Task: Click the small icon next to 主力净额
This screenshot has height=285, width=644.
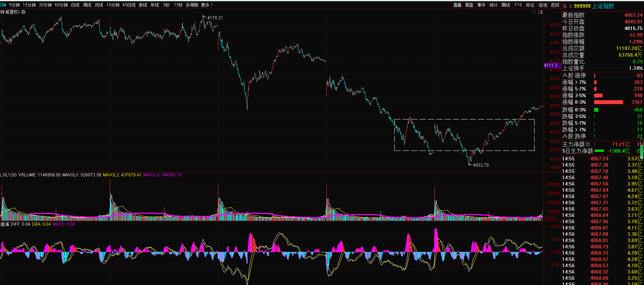Action: click(588, 144)
